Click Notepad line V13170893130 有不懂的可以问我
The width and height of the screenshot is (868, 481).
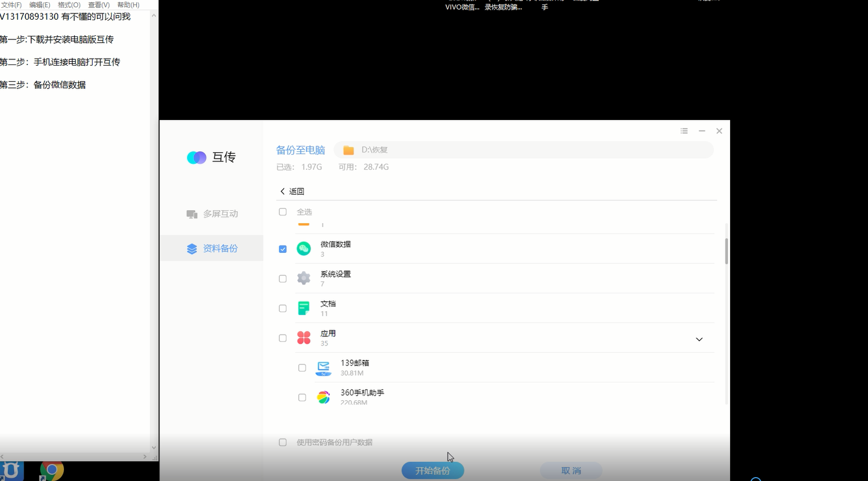[x=65, y=17]
